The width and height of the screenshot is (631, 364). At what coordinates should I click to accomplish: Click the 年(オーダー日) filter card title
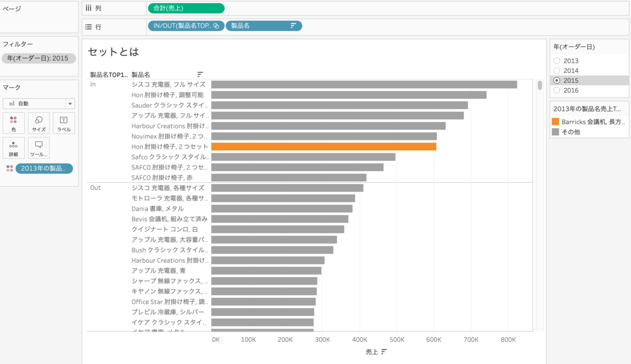(x=574, y=47)
